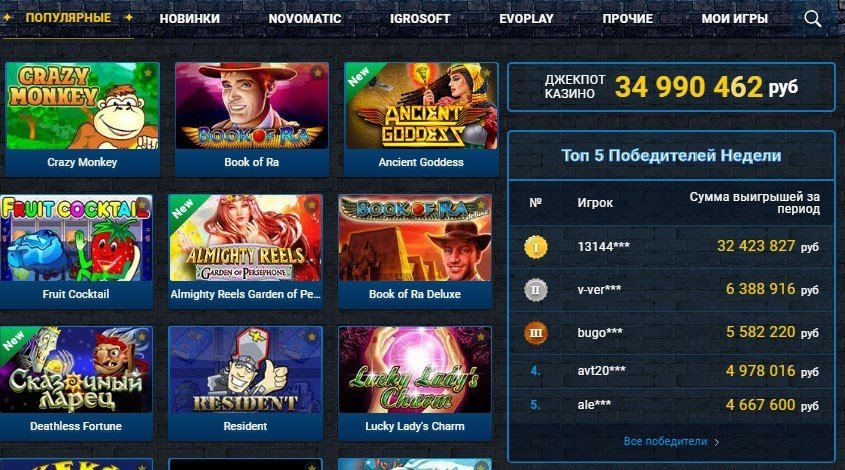Click star icon on Deathless Fortune tile

click(x=142, y=337)
